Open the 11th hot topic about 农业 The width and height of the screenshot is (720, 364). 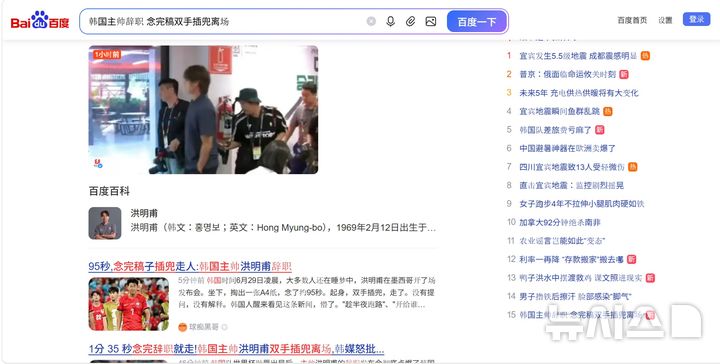(562, 241)
